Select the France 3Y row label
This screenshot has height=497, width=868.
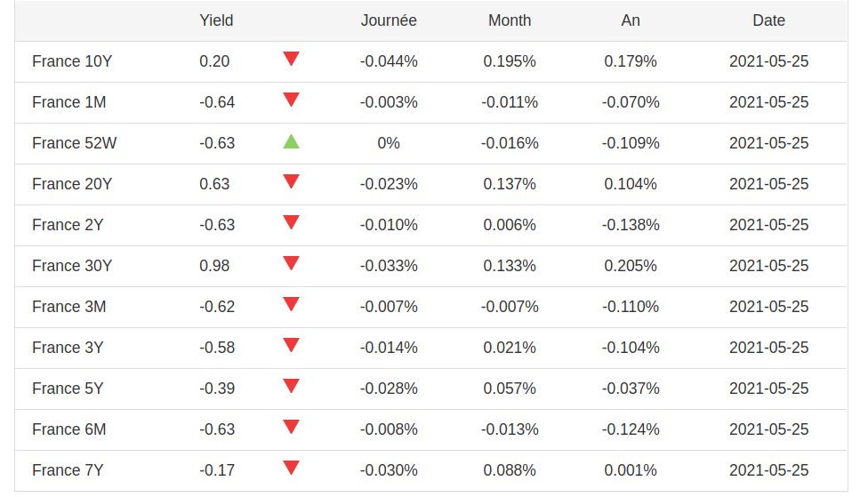pyautogui.click(x=68, y=348)
